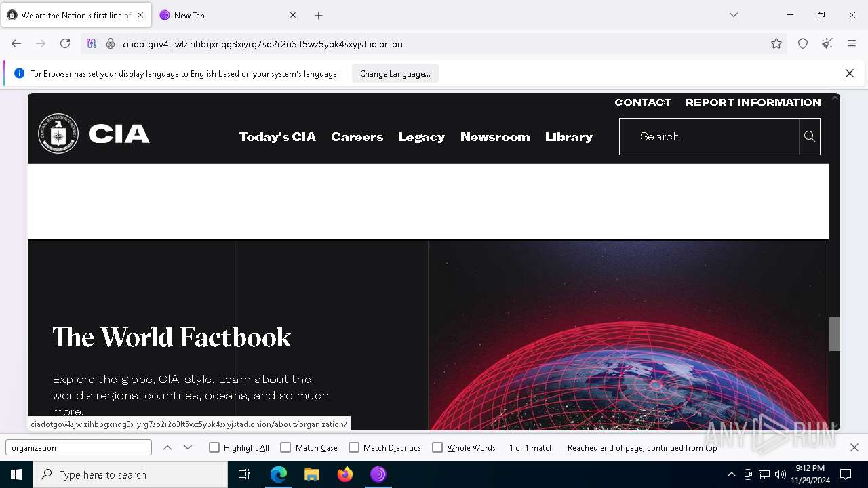
Task: Click the New Identity broom icon
Action: [827, 43]
